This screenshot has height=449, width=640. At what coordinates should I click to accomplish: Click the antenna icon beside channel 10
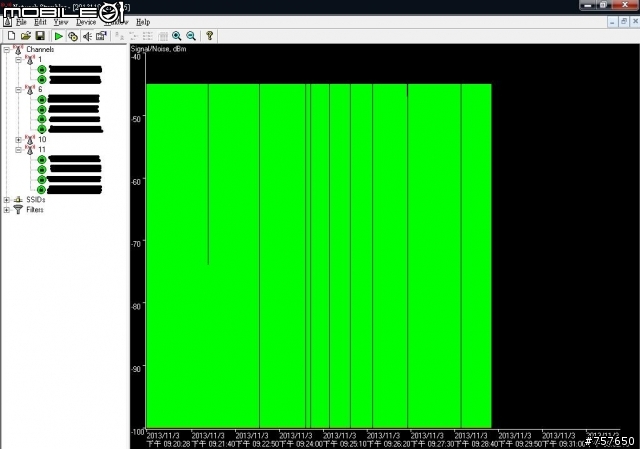[30, 140]
